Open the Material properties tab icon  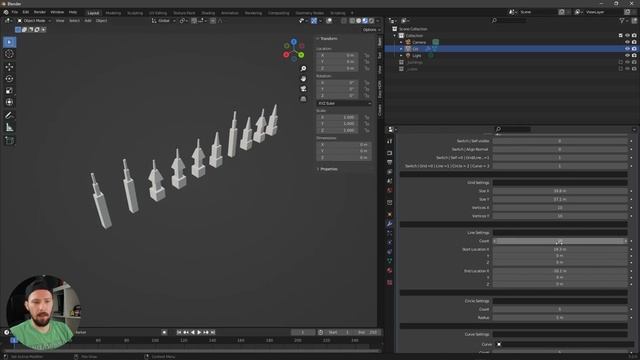pyautogui.click(x=390, y=270)
